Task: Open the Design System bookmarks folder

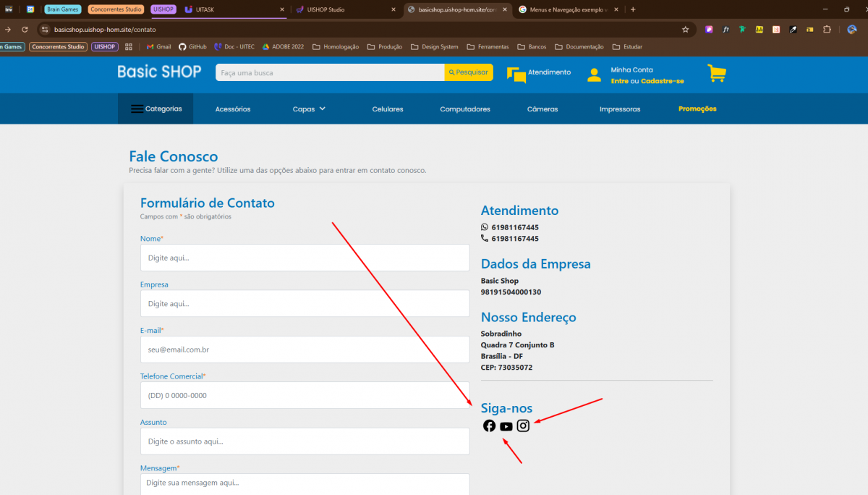Action: [x=435, y=47]
